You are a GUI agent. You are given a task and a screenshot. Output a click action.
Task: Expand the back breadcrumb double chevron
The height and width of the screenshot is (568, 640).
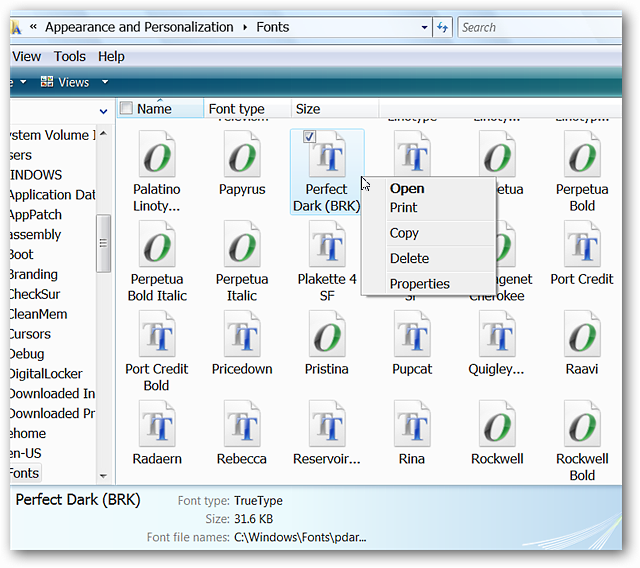pyautogui.click(x=33, y=27)
